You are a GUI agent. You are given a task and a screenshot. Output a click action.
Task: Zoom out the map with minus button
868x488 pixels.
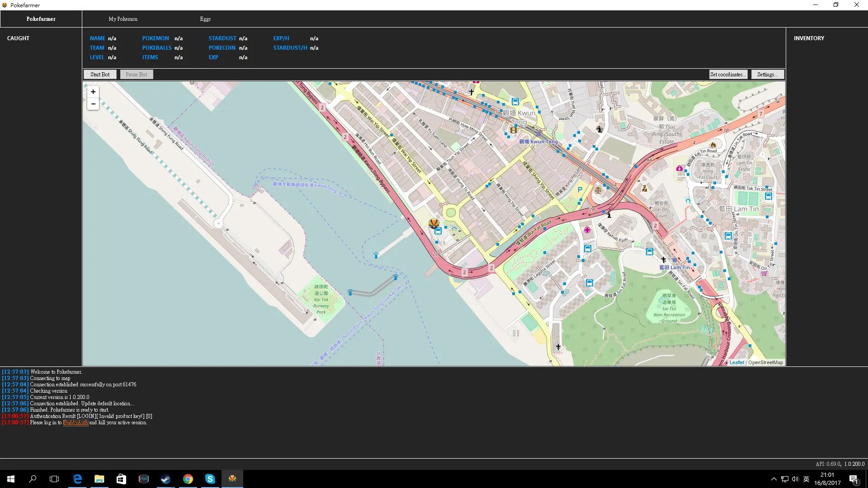[x=93, y=104]
